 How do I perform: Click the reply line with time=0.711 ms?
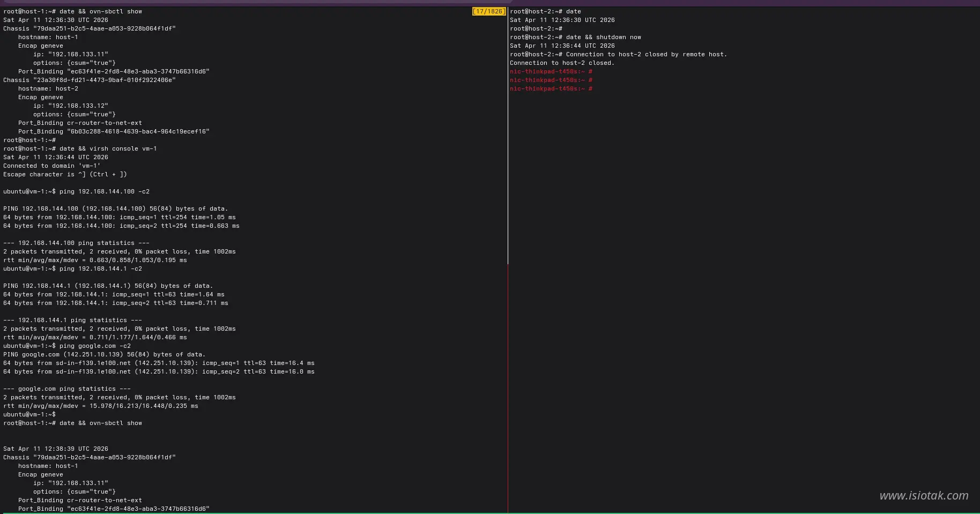pyautogui.click(x=116, y=303)
